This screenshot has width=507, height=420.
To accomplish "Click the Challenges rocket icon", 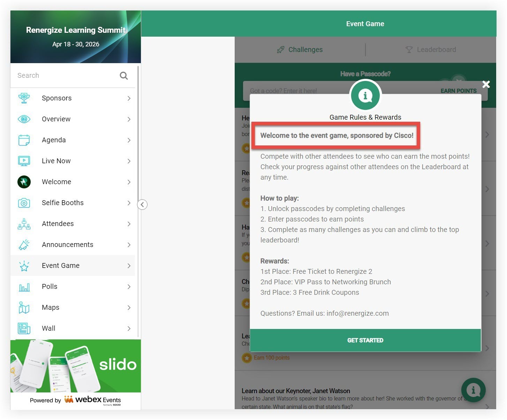I will click(x=280, y=50).
